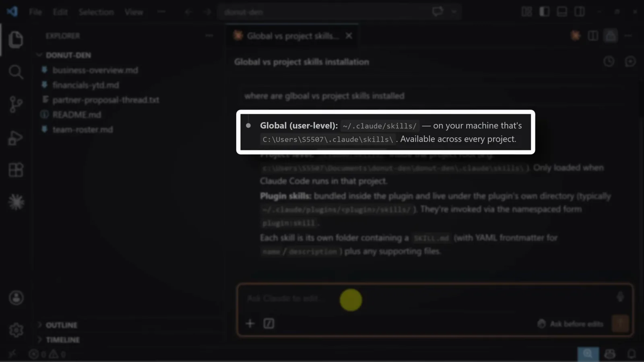Click the send message arrow button
Screen dimensions: 644x362
620,323
